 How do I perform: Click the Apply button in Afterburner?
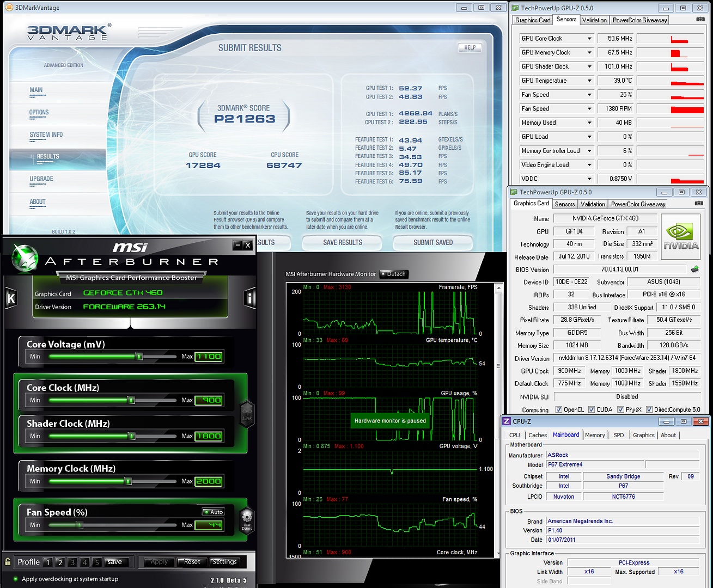159,562
